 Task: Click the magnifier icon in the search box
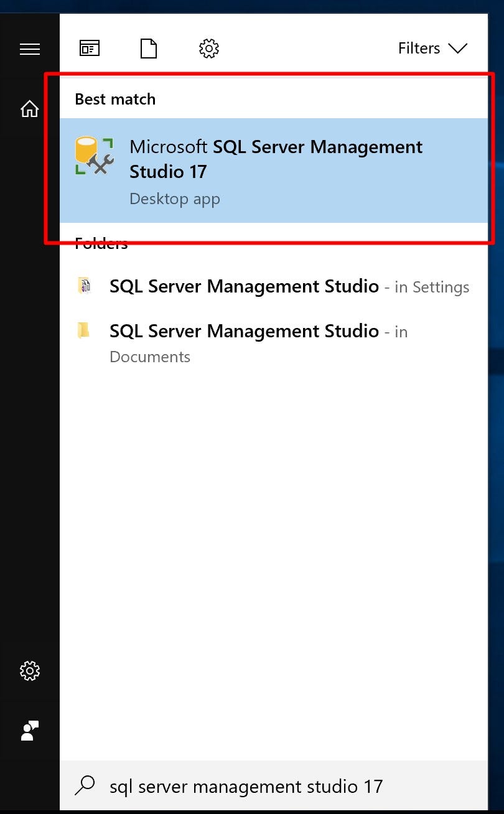85,786
